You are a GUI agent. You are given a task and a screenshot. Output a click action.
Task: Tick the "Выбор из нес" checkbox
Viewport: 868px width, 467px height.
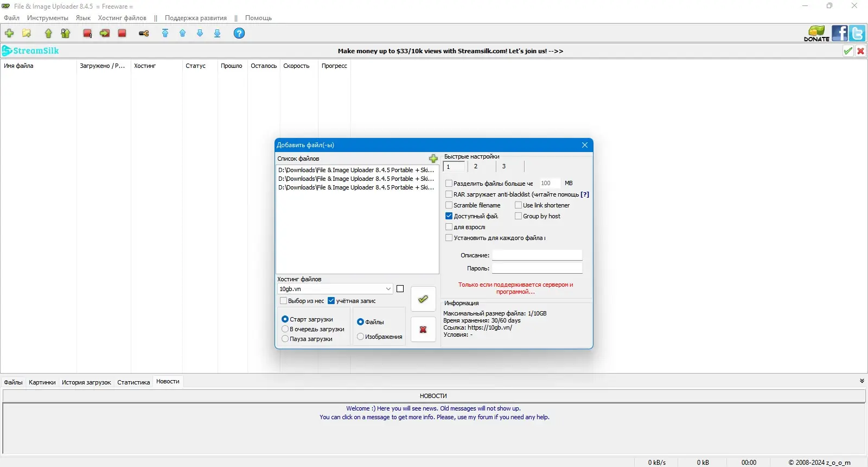point(283,301)
